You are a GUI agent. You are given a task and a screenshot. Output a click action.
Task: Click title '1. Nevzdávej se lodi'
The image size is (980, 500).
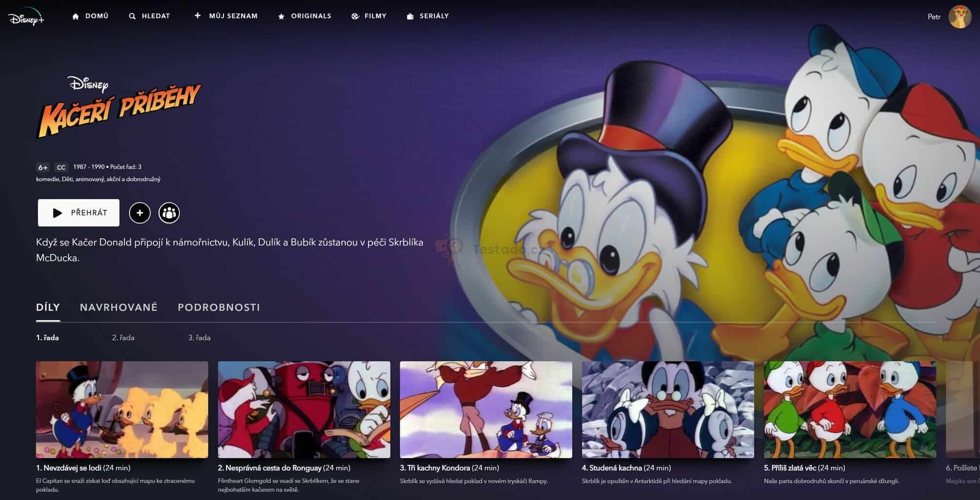coord(69,468)
